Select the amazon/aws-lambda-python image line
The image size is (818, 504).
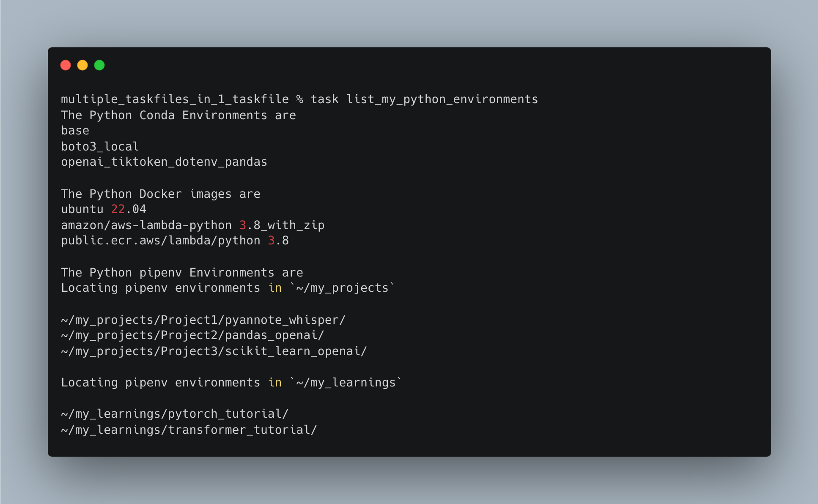[192, 225]
